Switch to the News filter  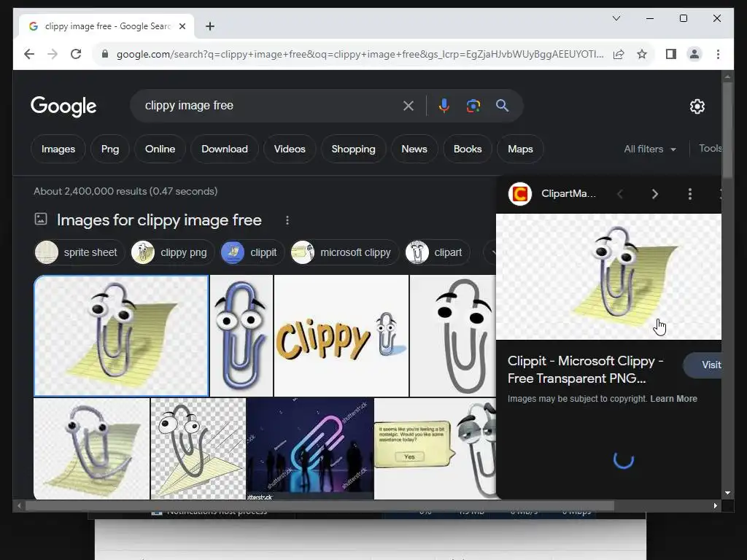(414, 149)
